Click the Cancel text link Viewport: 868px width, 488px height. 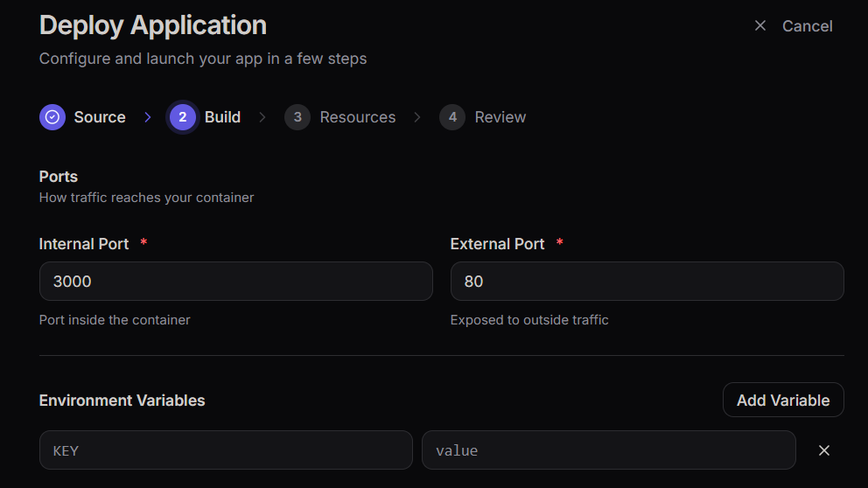pos(807,26)
